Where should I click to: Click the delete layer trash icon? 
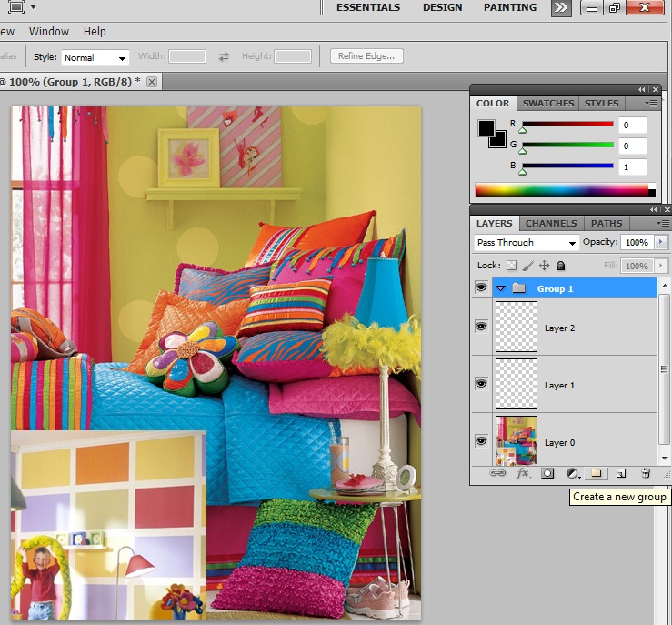[x=646, y=473]
